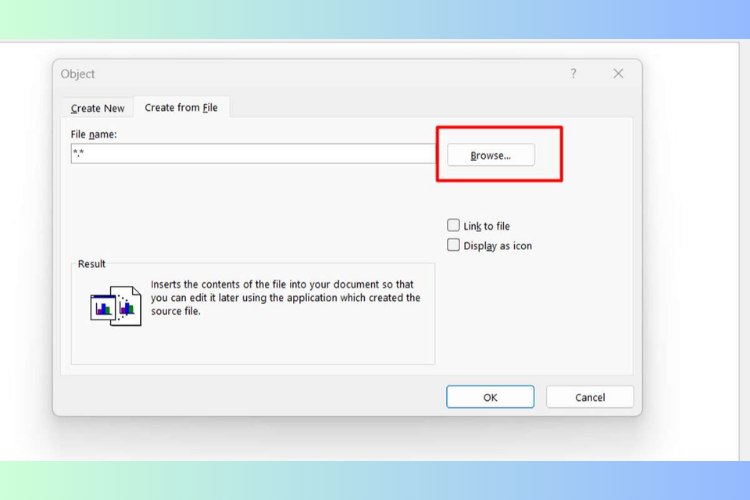Switch to the Create New tab
This screenshot has height=500, width=750.
(98, 108)
